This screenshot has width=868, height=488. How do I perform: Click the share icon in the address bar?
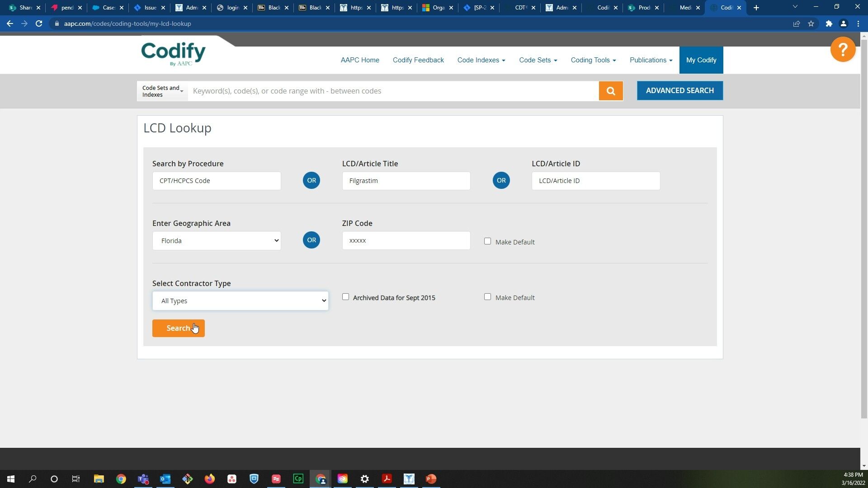797,23
